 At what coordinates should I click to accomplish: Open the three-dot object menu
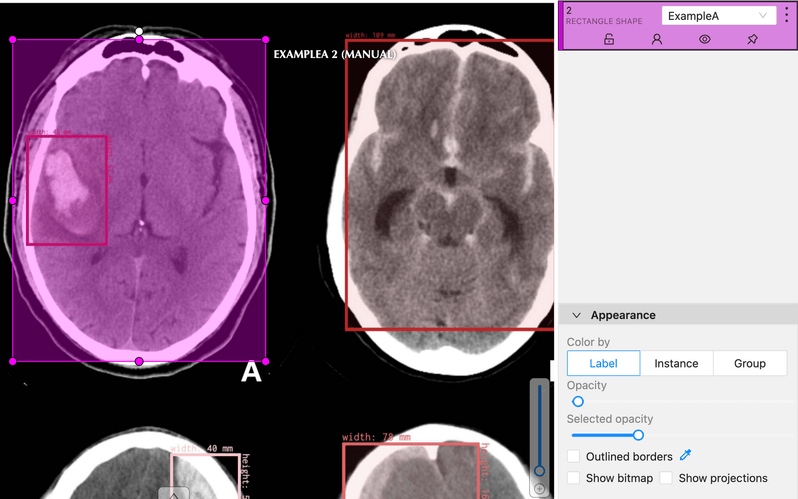pyautogui.click(x=787, y=15)
